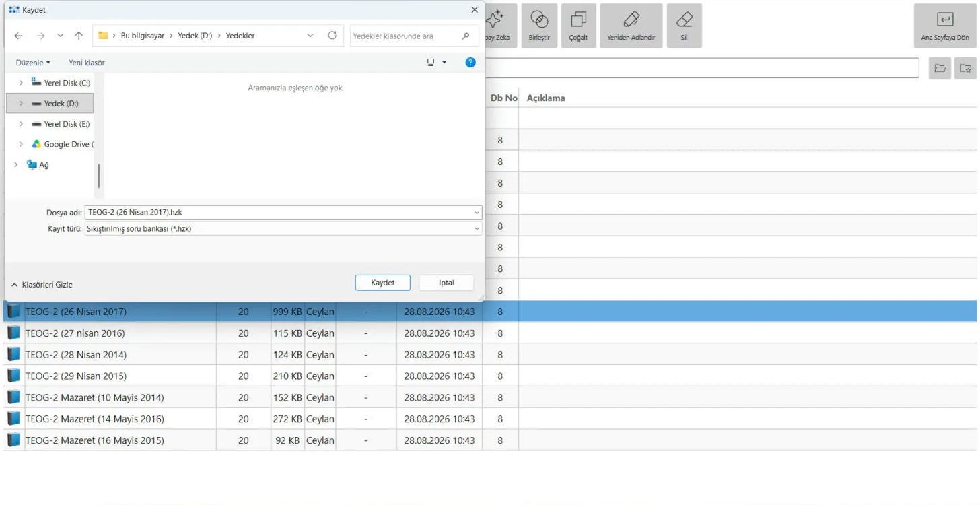Click the Yedekler klasöründe ara search box

415,36
